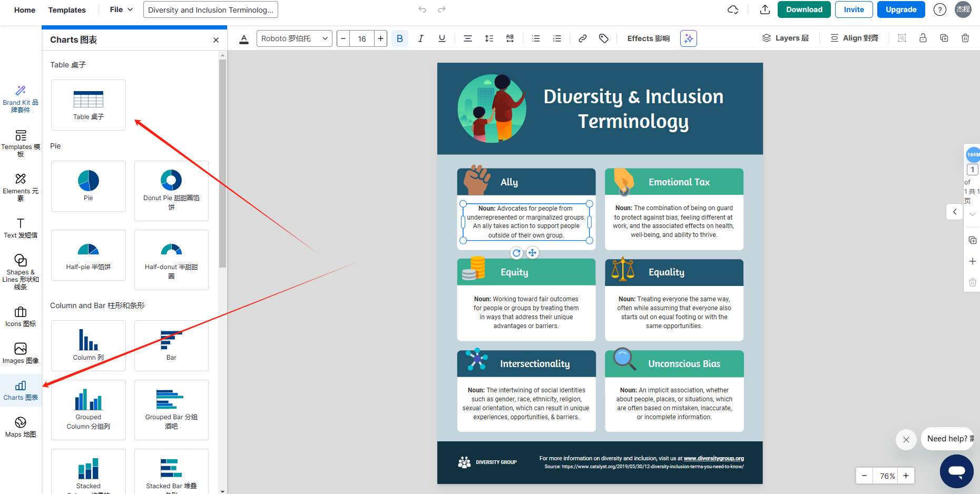Decrease the font size
The width and height of the screenshot is (980, 494).
click(344, 38)
